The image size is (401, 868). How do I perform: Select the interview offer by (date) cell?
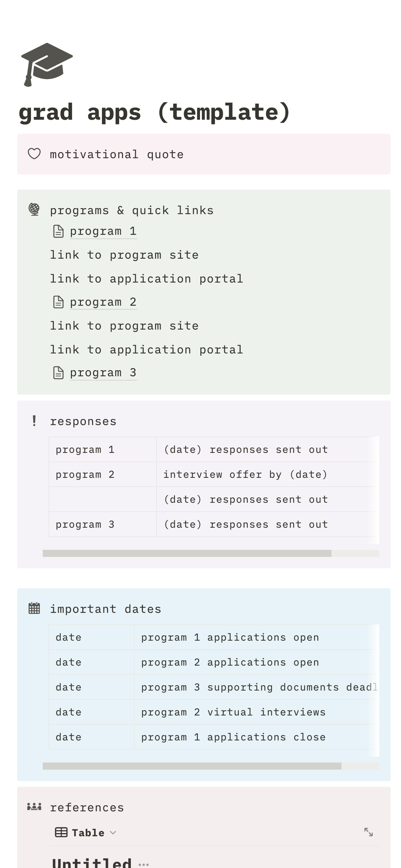(245, 475)
